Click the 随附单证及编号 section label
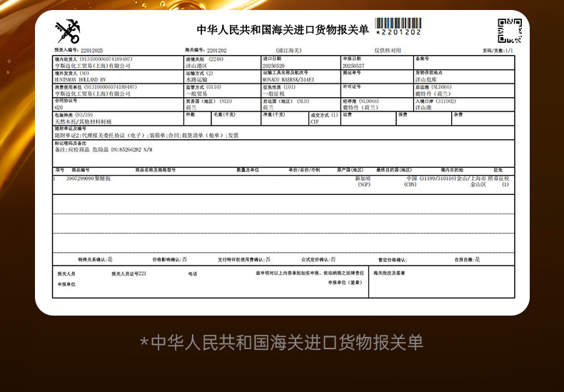The image size is (564, 392). (70, 129)
